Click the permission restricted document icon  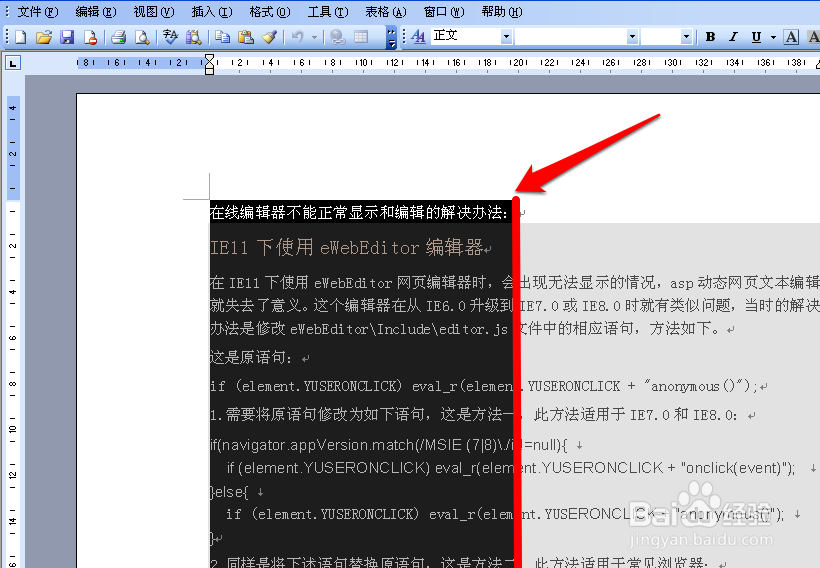[90, 37]
